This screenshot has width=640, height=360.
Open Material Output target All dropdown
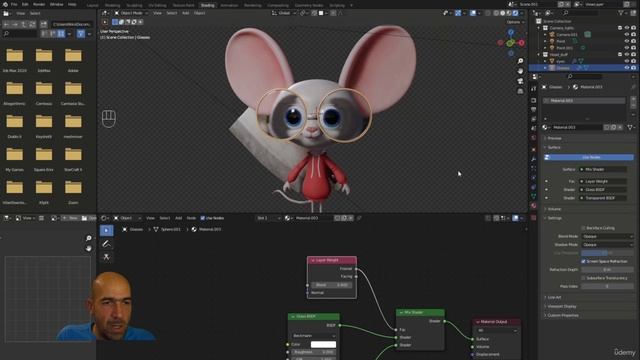click(497, 330)
